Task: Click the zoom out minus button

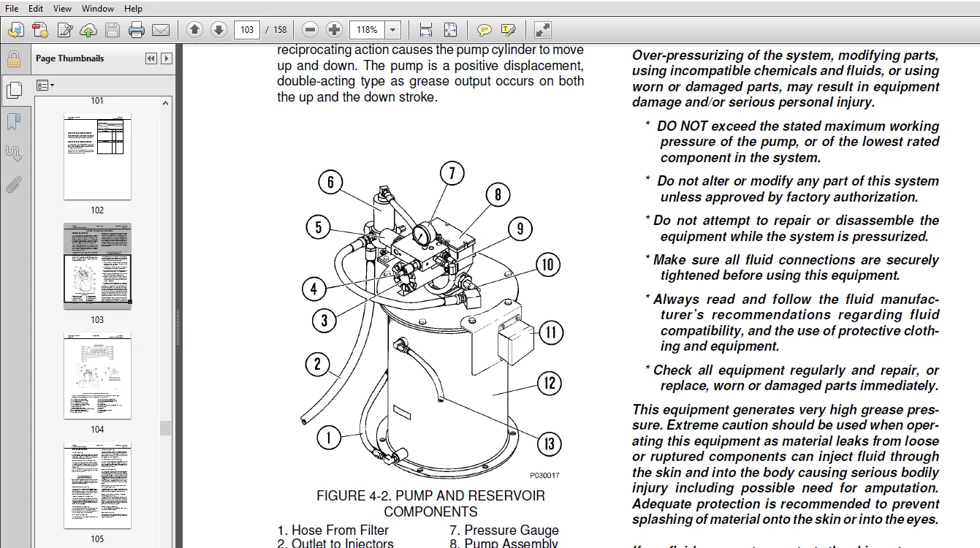Action: tap(311, 30)
